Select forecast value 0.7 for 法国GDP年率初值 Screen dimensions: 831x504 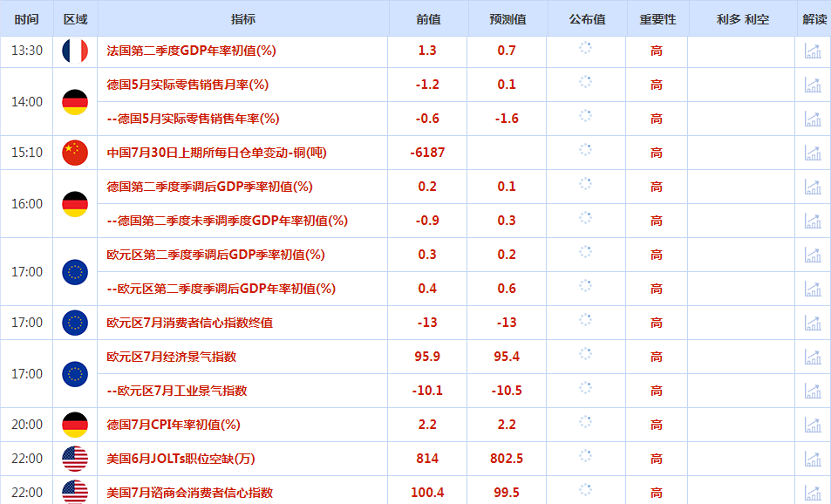[x=507, y=51]
